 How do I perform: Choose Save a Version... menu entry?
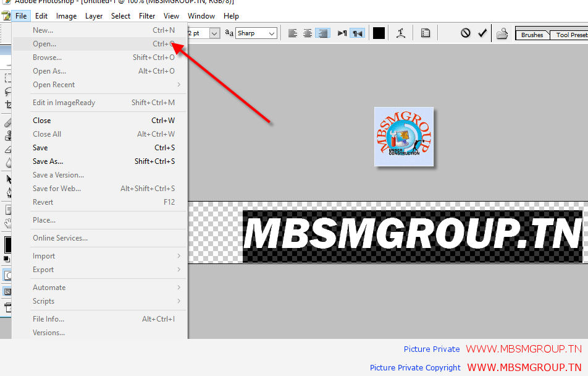pos(99,174)
